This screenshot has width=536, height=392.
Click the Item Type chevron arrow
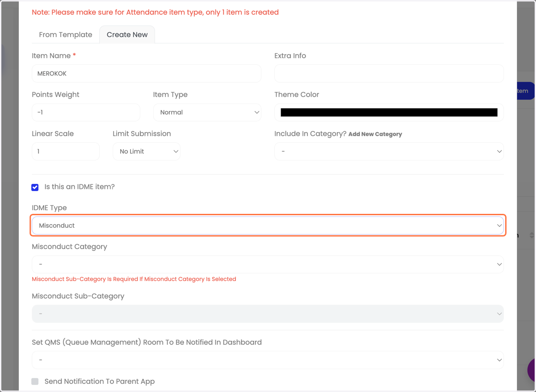[x=257, y=113]
